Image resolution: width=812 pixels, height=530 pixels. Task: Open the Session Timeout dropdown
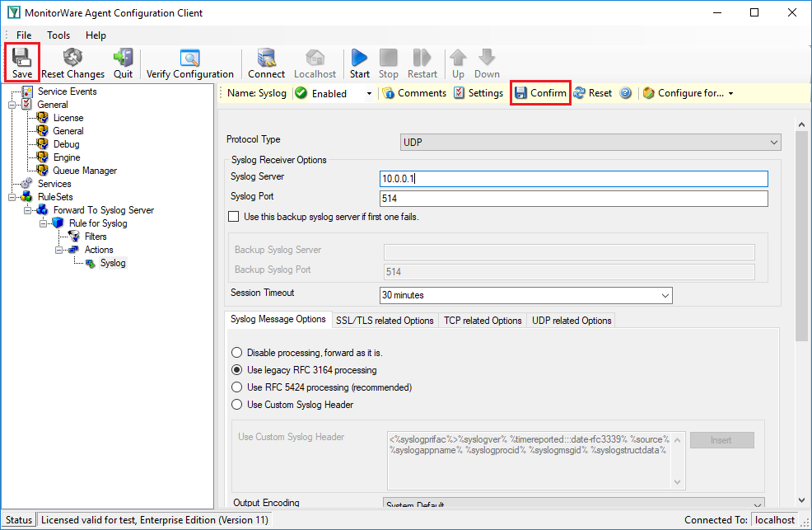pos(525,295)
